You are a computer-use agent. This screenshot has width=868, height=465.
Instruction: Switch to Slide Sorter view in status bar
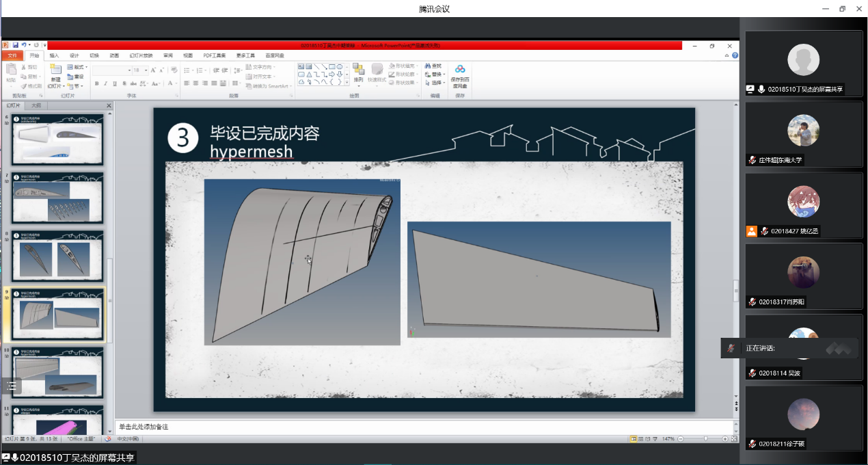point(641,438)
